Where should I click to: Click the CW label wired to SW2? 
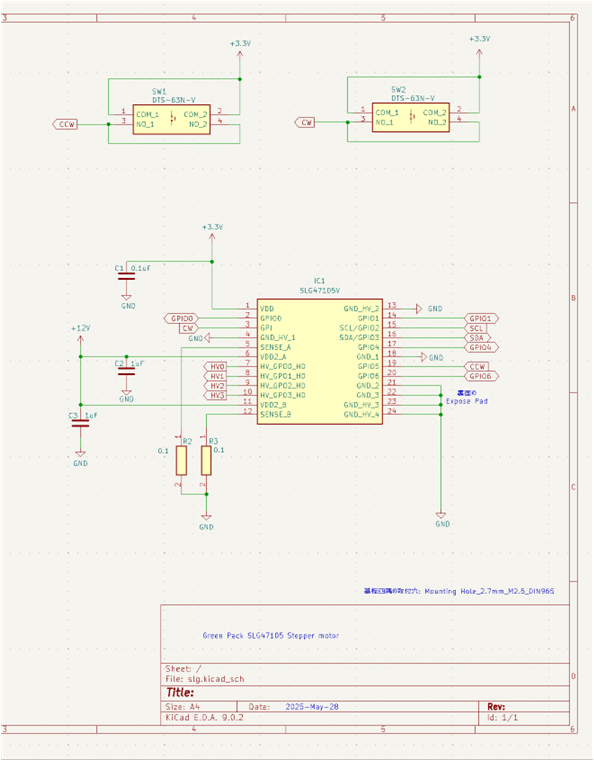tap(305, 122)
